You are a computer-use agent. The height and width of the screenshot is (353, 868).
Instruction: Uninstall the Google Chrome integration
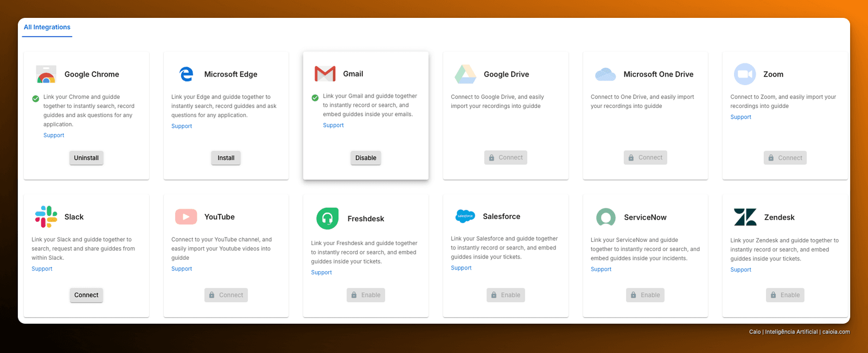coord(86,158)
